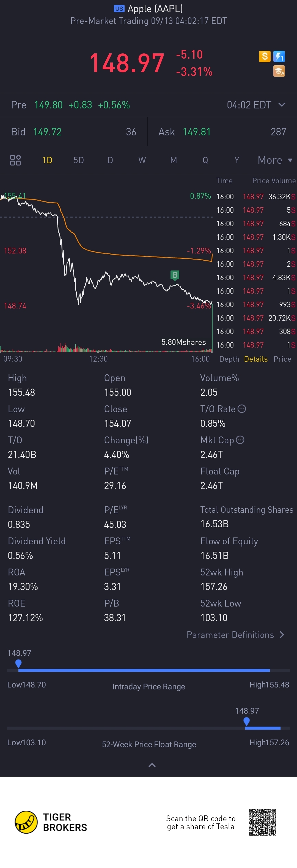Select the Details view tab
This screenshot has height=868, width=297.
(x=255, y=359)
